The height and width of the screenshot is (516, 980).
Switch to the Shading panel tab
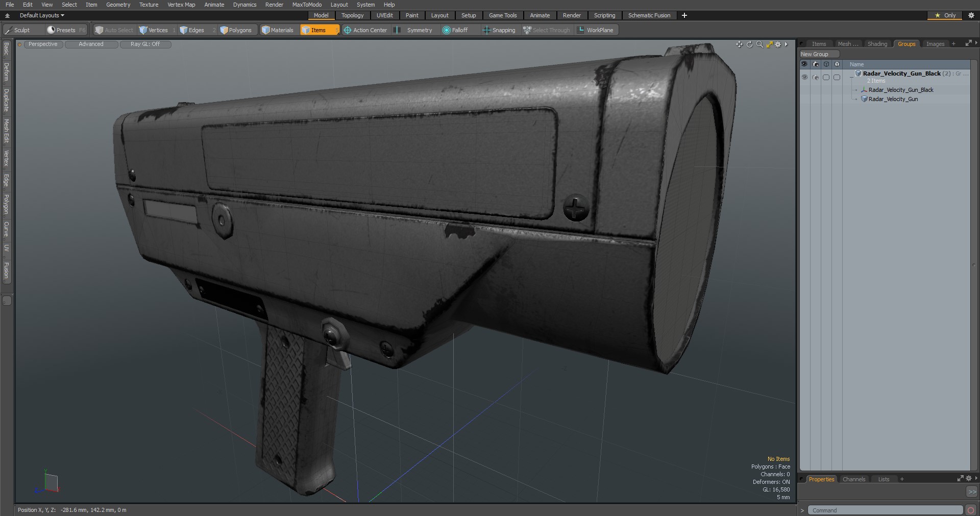[x=877, y=44]
